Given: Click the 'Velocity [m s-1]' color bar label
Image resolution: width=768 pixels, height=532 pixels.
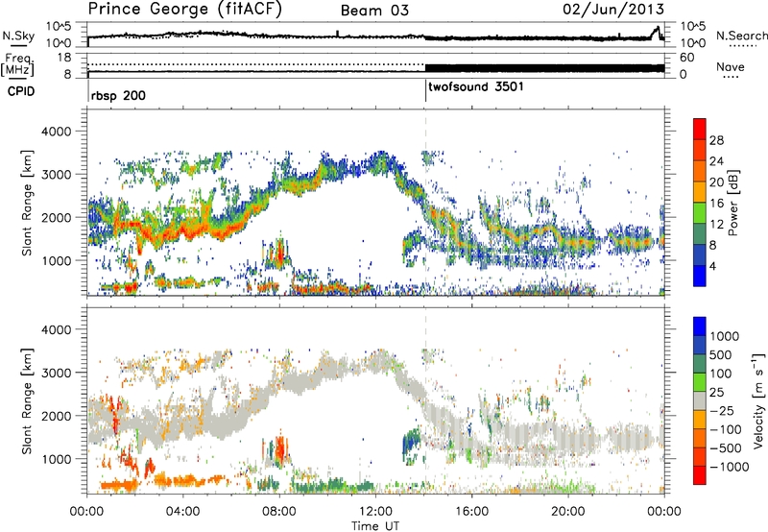Looking at the screenshot, I should pyautogui.click(x=758, y=400).
